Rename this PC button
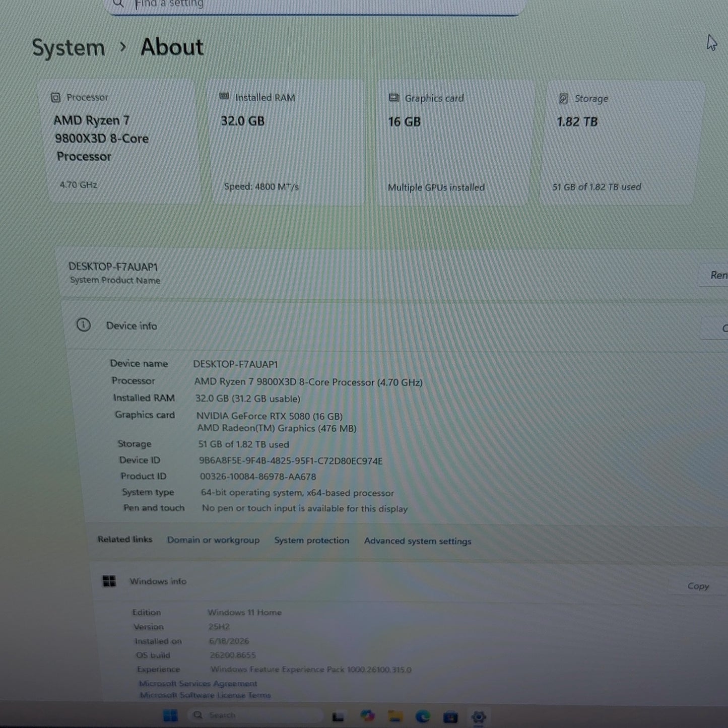 pos(713,275)
